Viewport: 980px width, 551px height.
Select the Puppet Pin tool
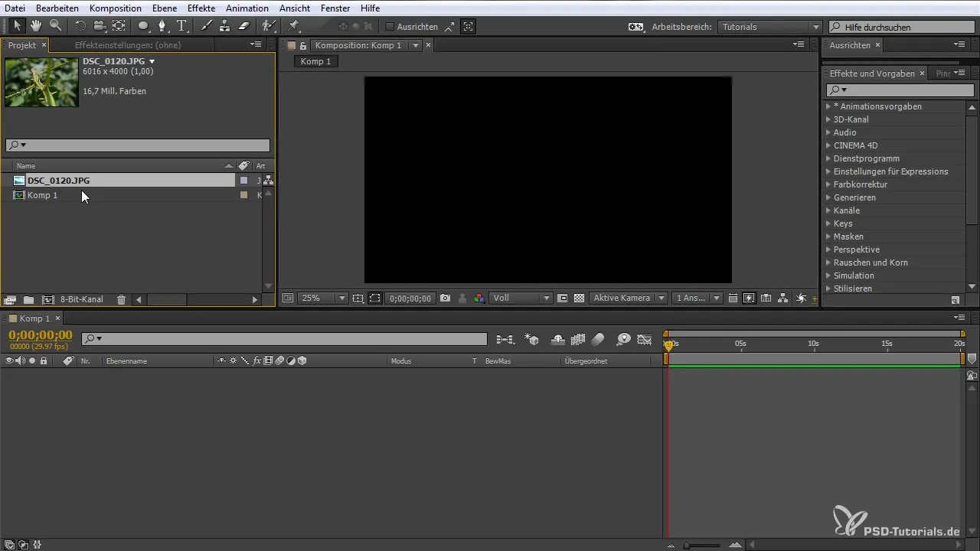coord(293,26)
